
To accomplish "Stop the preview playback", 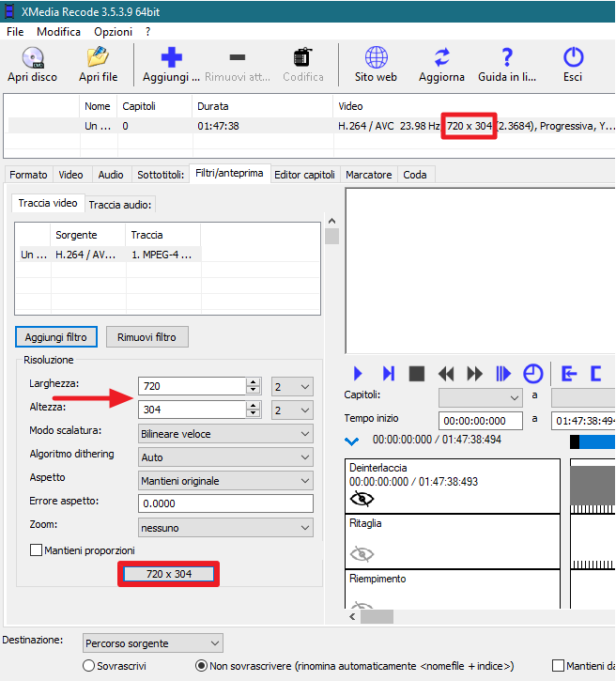I will point(417,374).
